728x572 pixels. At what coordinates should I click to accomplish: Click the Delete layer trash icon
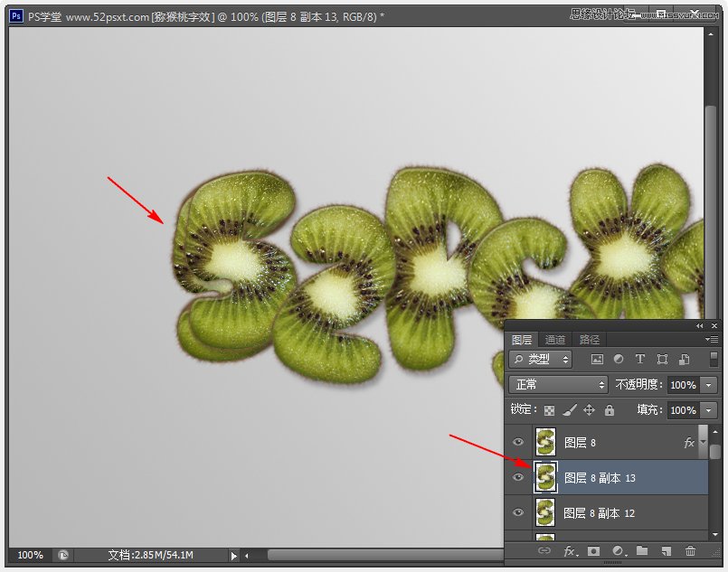(x=690, y=551)
